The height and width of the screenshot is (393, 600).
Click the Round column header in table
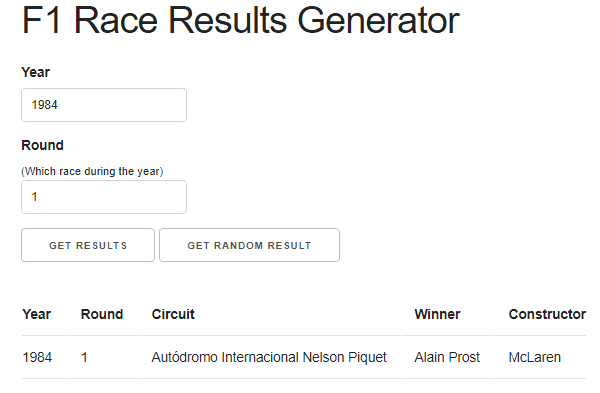pos(102,314)
